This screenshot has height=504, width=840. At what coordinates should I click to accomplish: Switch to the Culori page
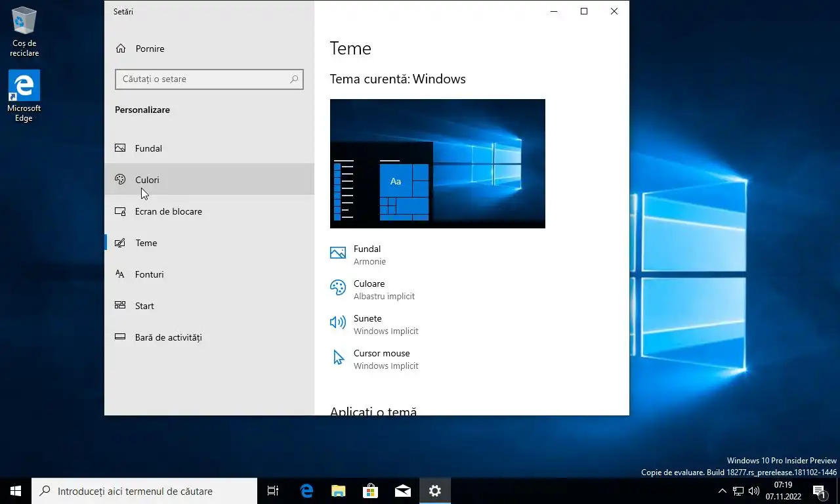209,179
